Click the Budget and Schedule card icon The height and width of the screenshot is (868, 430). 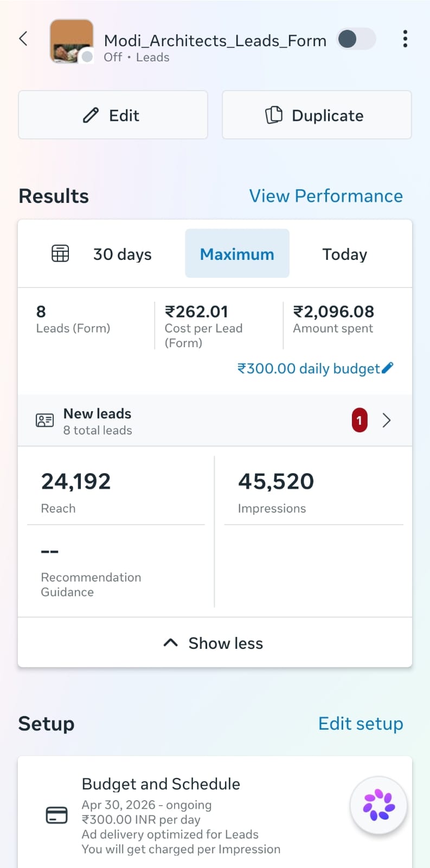[x=57, y=815]
